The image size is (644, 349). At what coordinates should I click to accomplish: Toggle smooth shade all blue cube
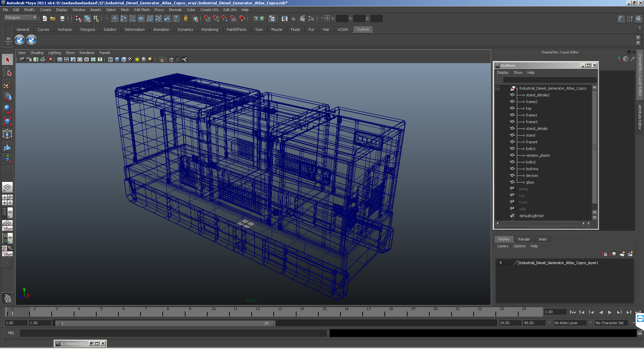tap(117, 59)
